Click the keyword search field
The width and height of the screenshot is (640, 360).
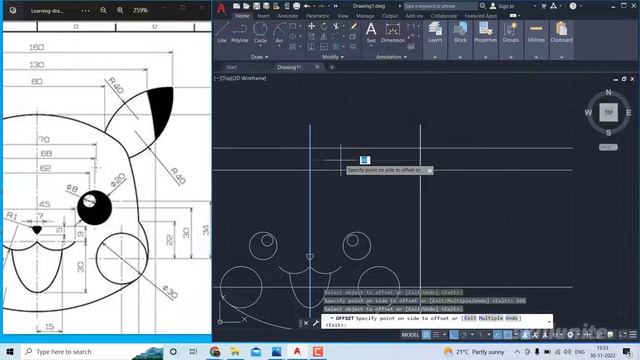click(x=440, y=6)
